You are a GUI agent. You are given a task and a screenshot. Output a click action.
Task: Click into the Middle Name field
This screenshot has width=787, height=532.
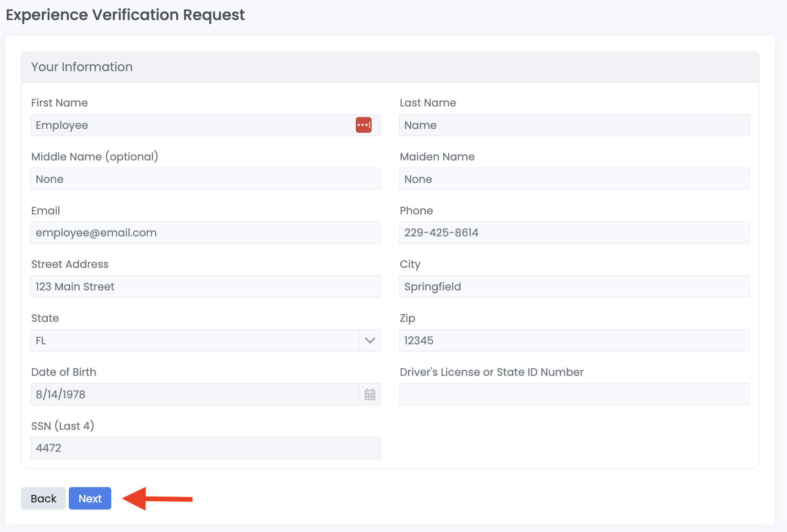pos(205,179)
